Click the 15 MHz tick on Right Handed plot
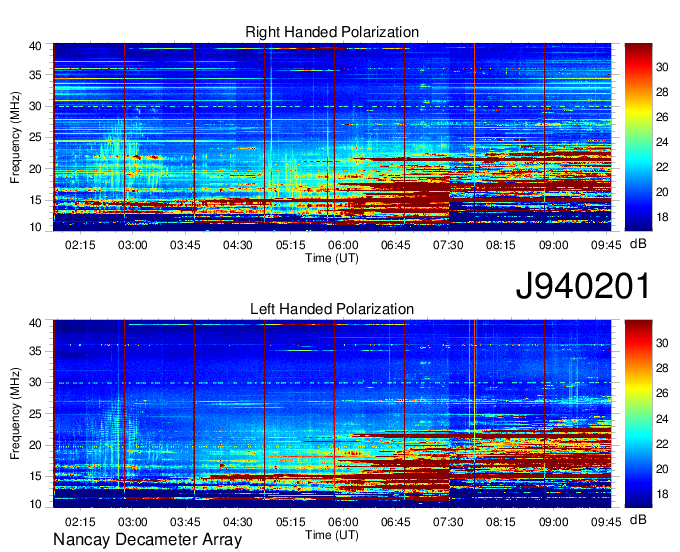The height and width of the screenshot is (552, 680). click(35, 200)
